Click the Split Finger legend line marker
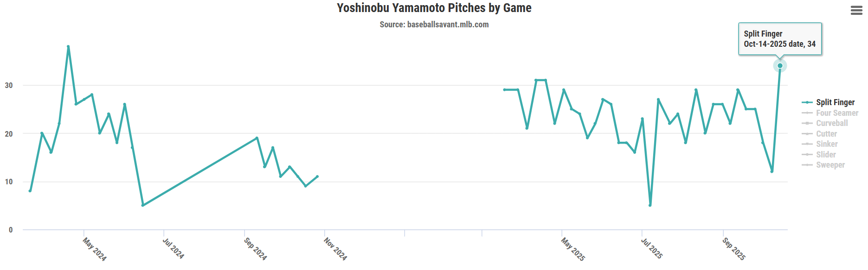868x270 pixels. tap(807, 102)
